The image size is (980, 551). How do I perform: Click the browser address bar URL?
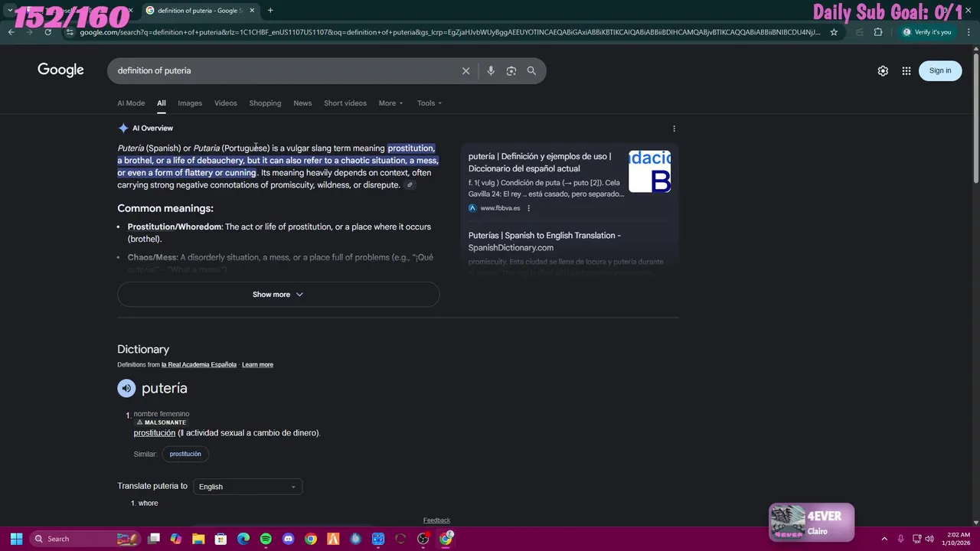coord(450,32)
